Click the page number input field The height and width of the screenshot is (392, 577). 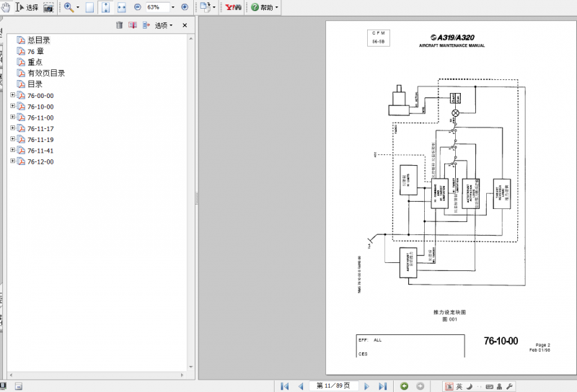(334, 386)
